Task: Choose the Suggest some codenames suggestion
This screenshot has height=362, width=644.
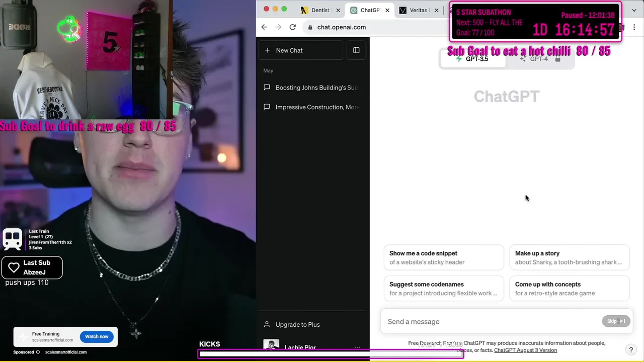Action: [443, 289]
